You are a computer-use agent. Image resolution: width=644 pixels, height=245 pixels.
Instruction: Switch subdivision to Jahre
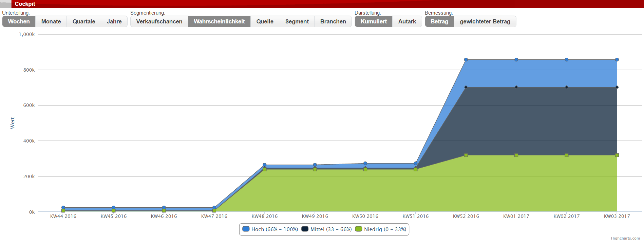click(x=114, y=21)
